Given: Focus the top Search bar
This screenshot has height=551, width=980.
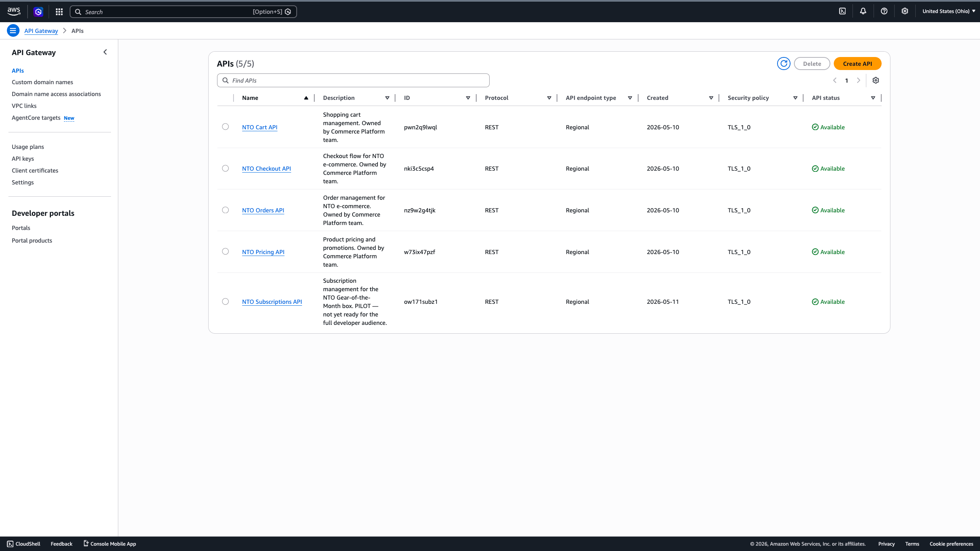Looking at the screenshot, I should [183, 12].
